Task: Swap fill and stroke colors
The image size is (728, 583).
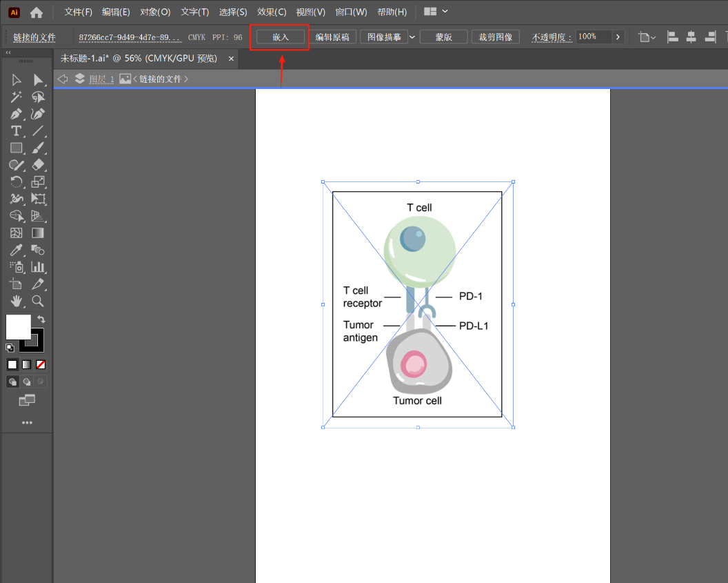Action: (41, 319)
